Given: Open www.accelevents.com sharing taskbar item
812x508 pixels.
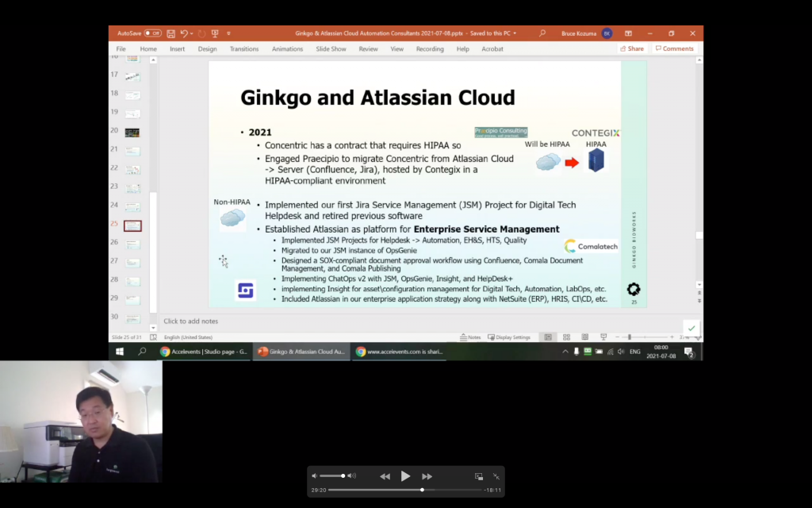Looking at the screenshot, I should [x=400, y=352].
